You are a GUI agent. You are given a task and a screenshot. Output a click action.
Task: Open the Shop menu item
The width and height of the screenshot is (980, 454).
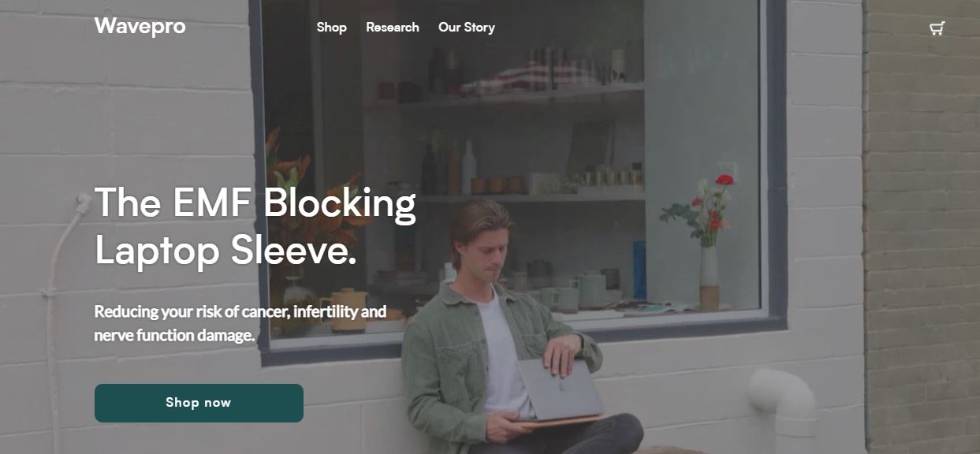pos(331,28)
